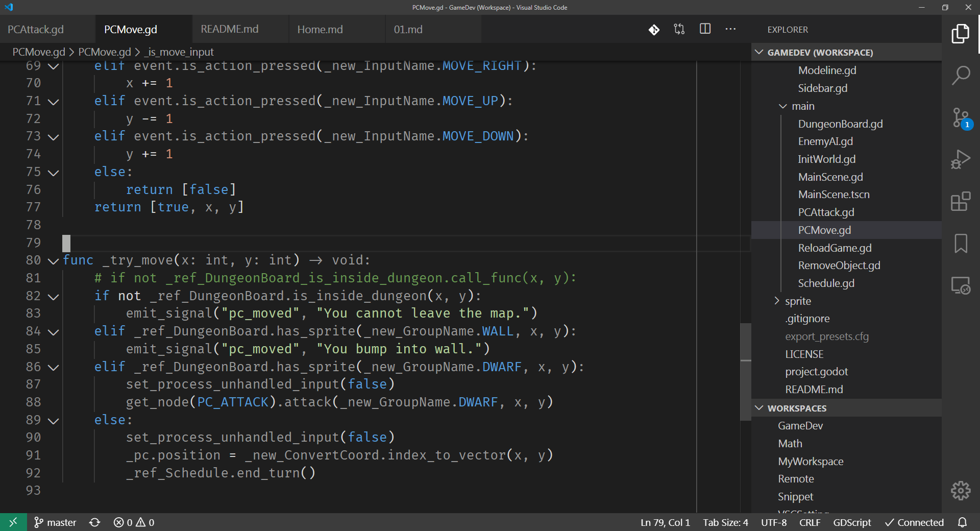Open the Explorer view in activity bar

coord(961,34)
